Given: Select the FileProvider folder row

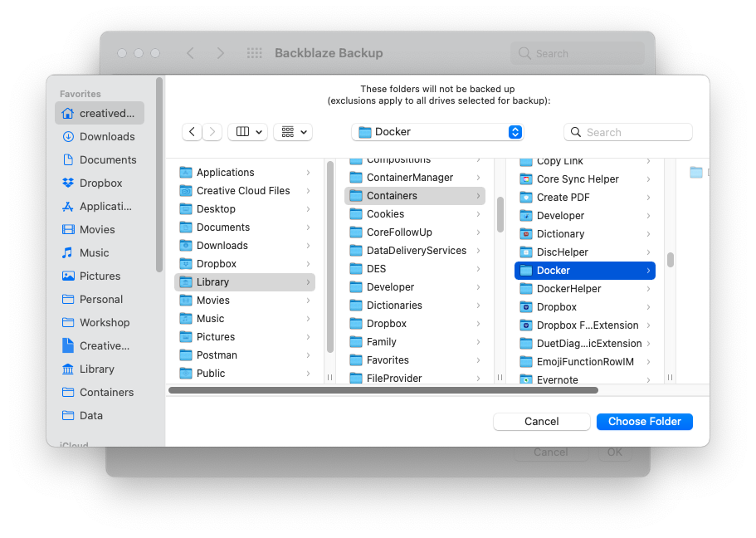Looking at the screenshot, I should pos(415,379).
